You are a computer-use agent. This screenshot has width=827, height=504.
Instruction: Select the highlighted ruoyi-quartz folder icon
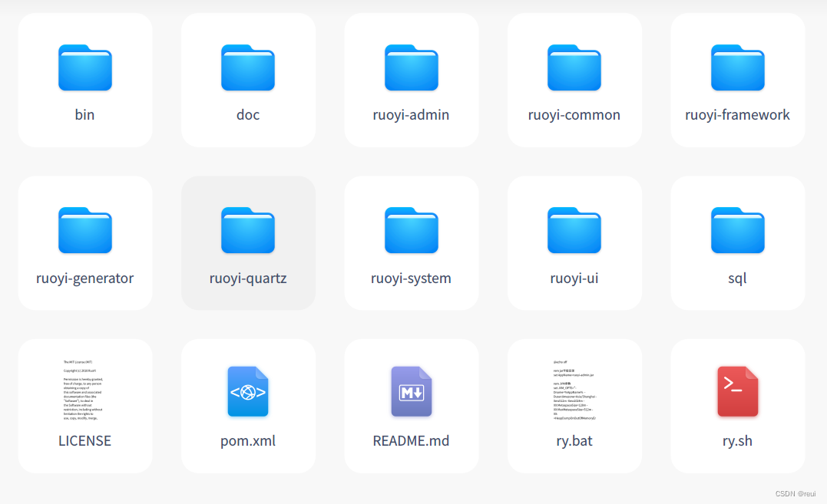(248, 230)
